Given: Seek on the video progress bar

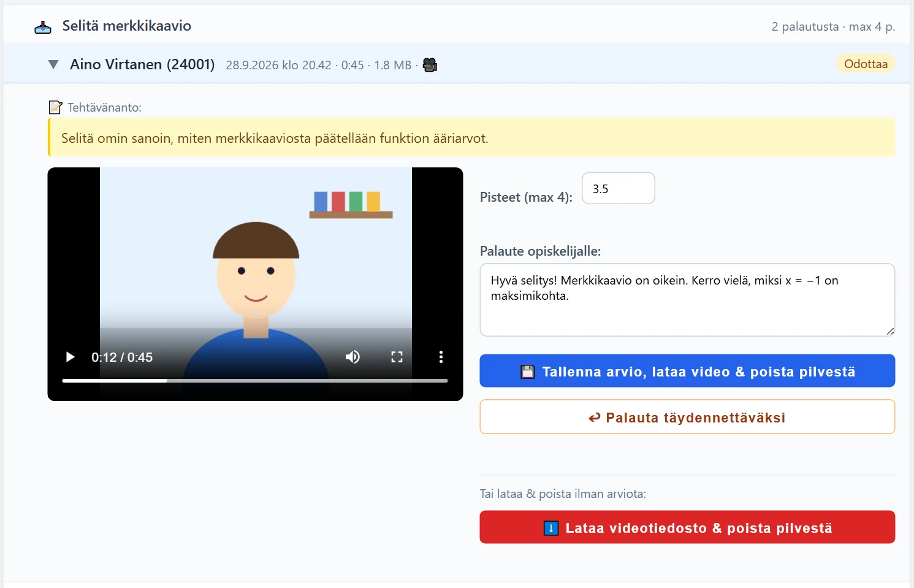Looking at the screenshot, I should (x=255, y=381).
